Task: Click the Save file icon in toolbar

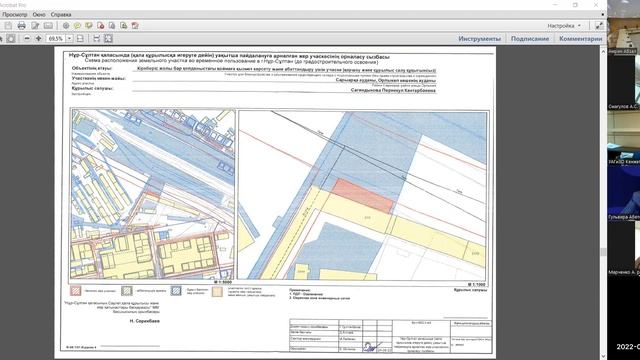Action: point(8,26)
